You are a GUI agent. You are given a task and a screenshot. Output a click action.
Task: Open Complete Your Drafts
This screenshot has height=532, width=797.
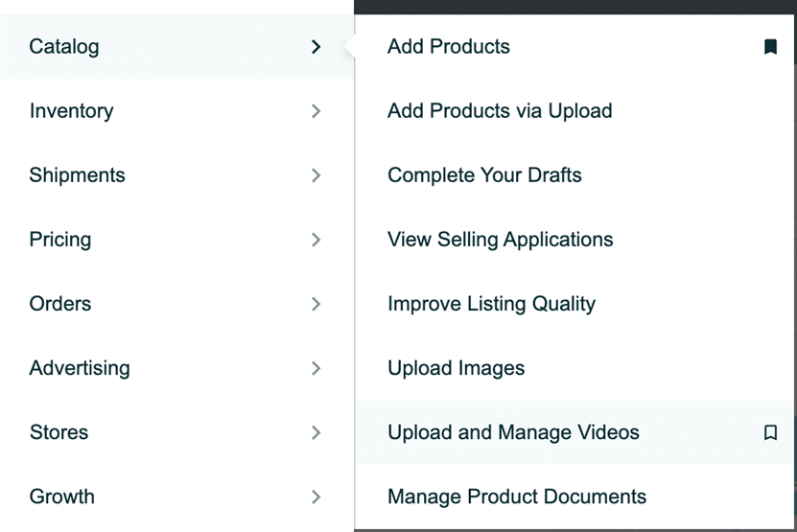tap(484, 175)
